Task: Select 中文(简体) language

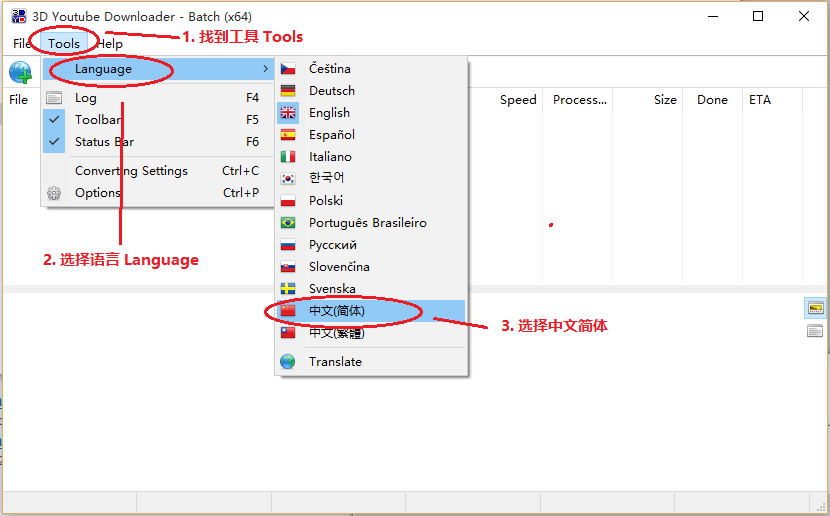Action: pyautogui.click(x=337, y=311)
